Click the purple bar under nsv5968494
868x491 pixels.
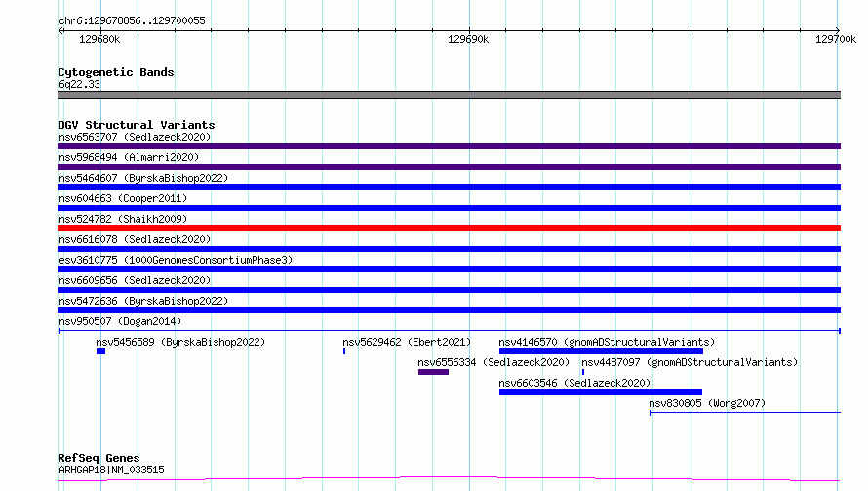click(x=449, y=167)
